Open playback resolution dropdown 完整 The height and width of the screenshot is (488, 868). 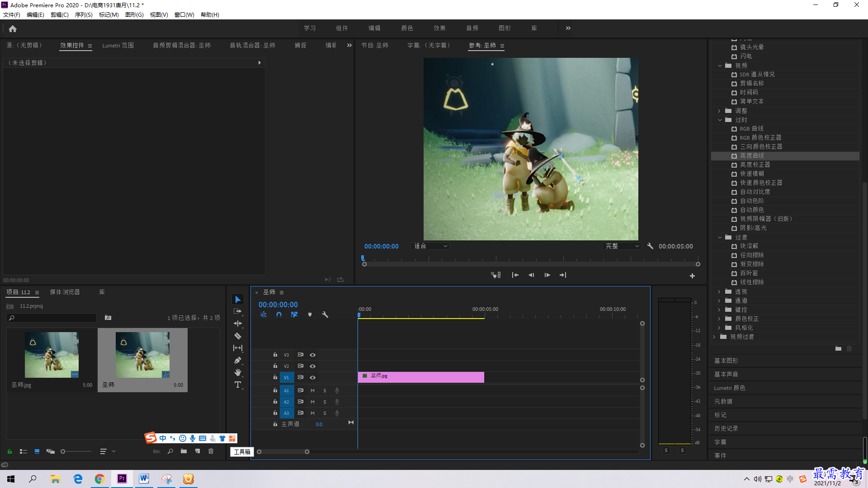point(623,246)
